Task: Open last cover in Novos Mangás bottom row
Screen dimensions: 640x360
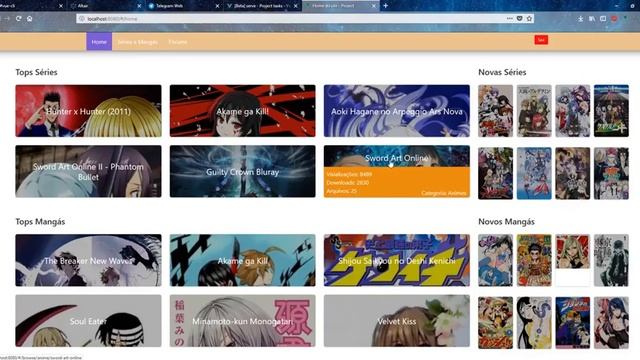Action: click(x=611, y=322)
